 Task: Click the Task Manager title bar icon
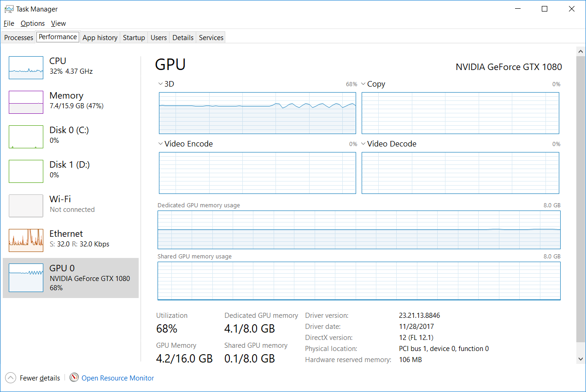tap(9, 9)
